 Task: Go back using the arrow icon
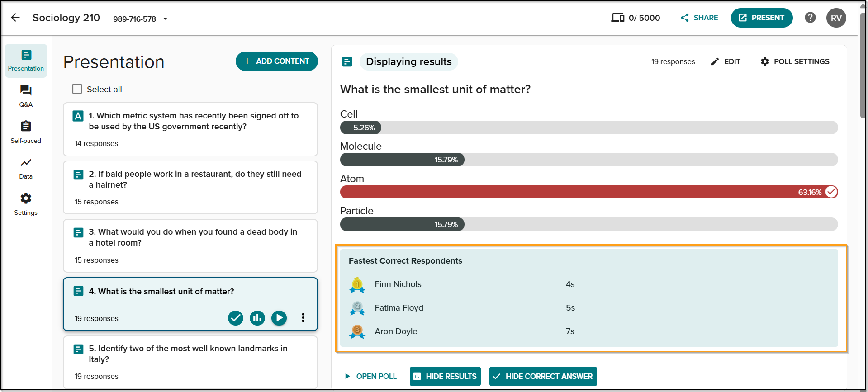coord(15,18)
